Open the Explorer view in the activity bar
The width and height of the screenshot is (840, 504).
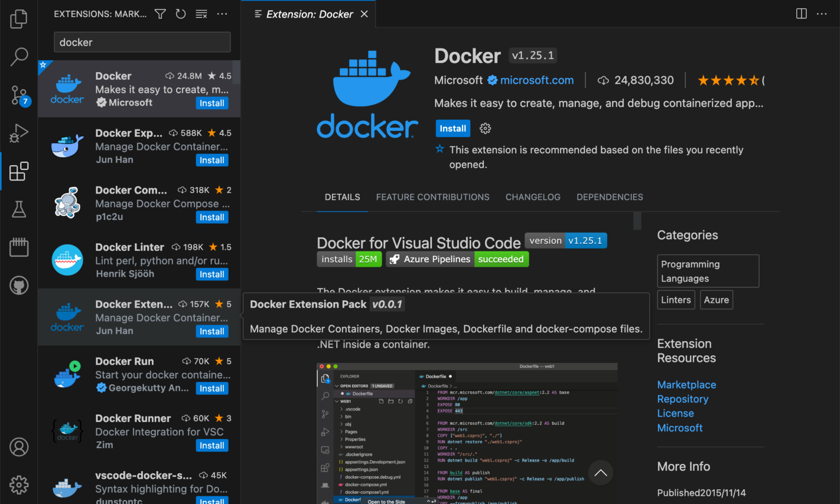tap(19, 18)
